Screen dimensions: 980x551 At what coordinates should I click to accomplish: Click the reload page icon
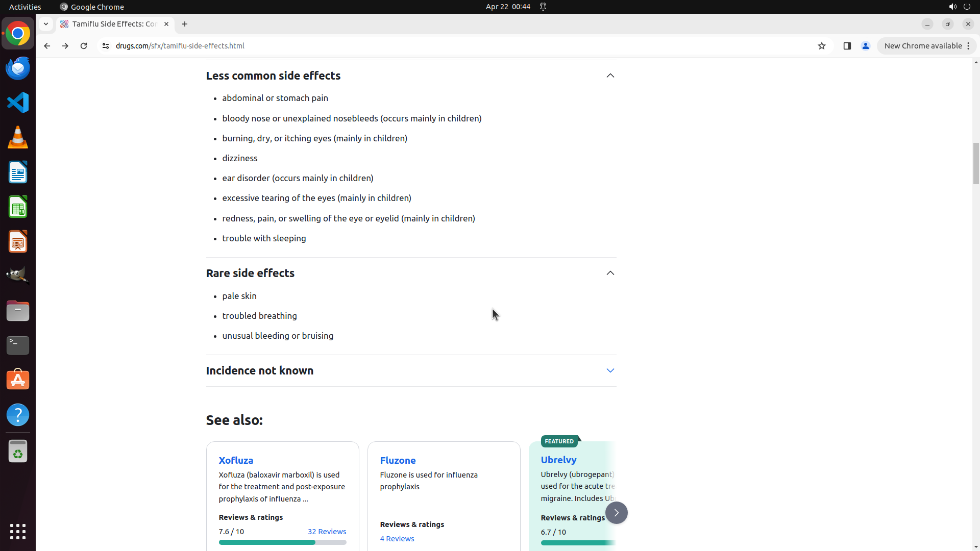click(84, 46)
